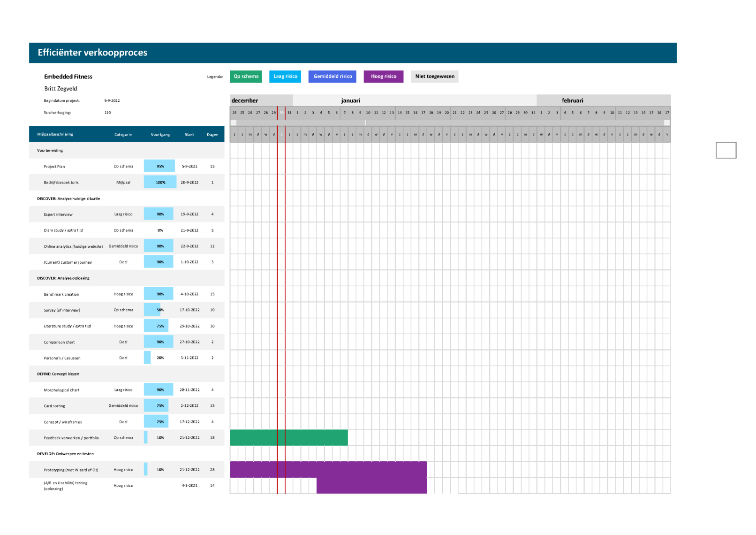Click the green Feedback verwerken Gantt bar
Viewport: 756px width, 535px height.
point(288,438)
